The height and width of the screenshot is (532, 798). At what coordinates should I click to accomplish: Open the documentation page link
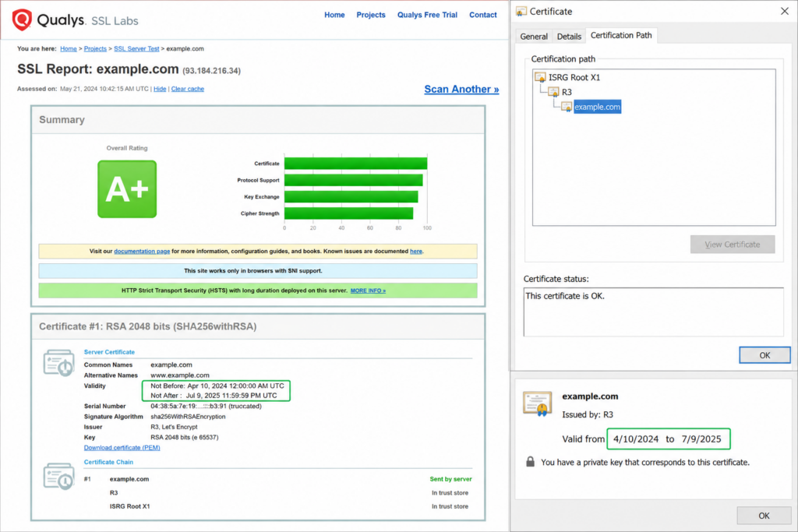142,252
